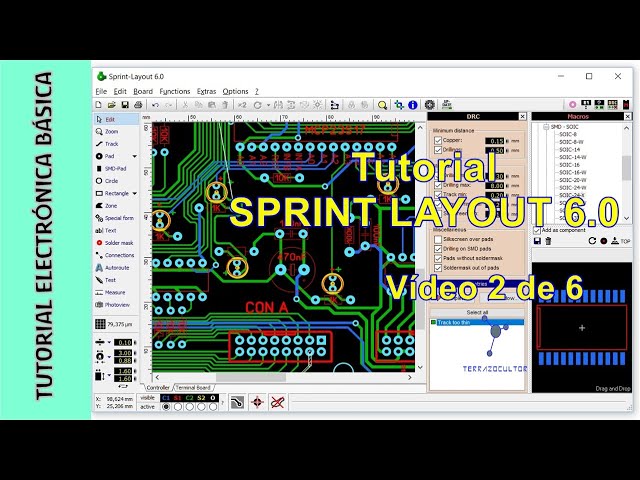Image resolution: width=640 pixels, height=480 pixels.
Task: Click the transparent mode crosshair toolbar icon
Action: point(399,105)
